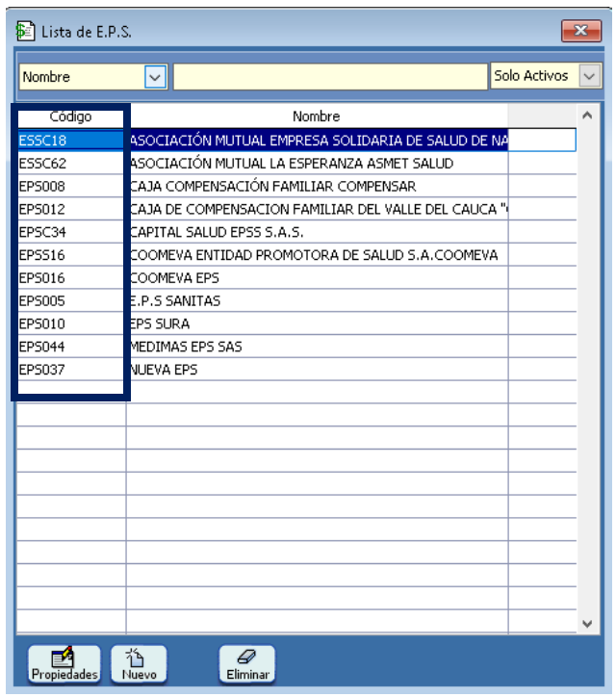Select the NUEVA EPS name cell

pyautogui.click(x=318, y=370)
